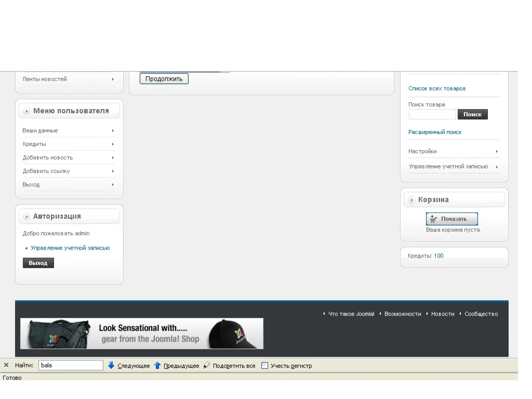
Task: Click the Корзина heading
Action: click(x=433, y=200)
